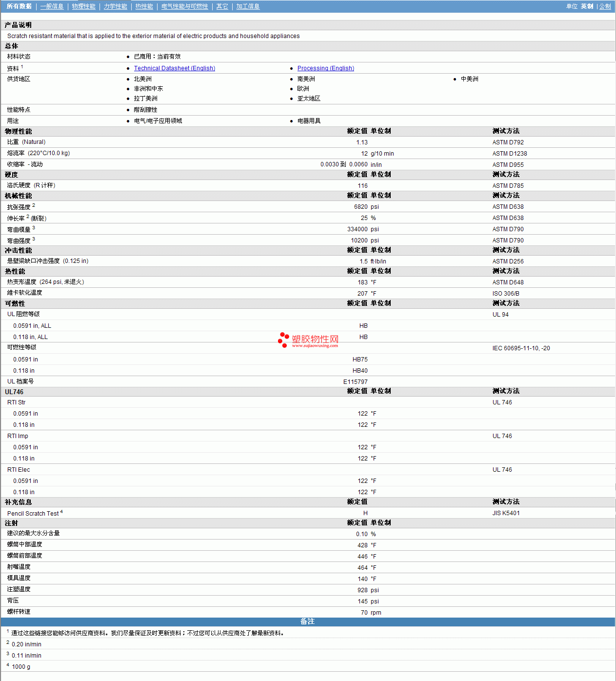This screenshot has height=681, width=616.
Task: Click the 电气/电子应用领域 usage entry
Action: [158, 121]
